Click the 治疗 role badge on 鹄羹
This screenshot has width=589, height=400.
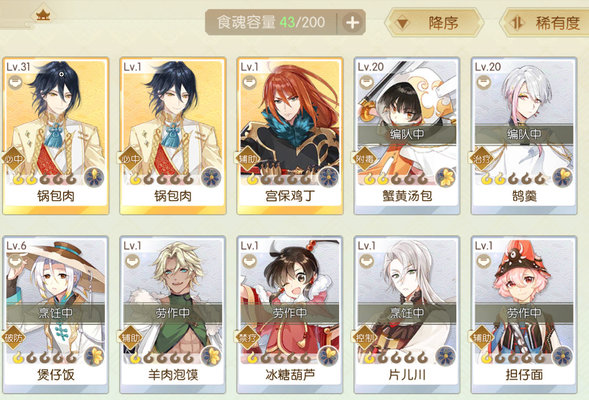pyautogui.click(x=481, y=159)
